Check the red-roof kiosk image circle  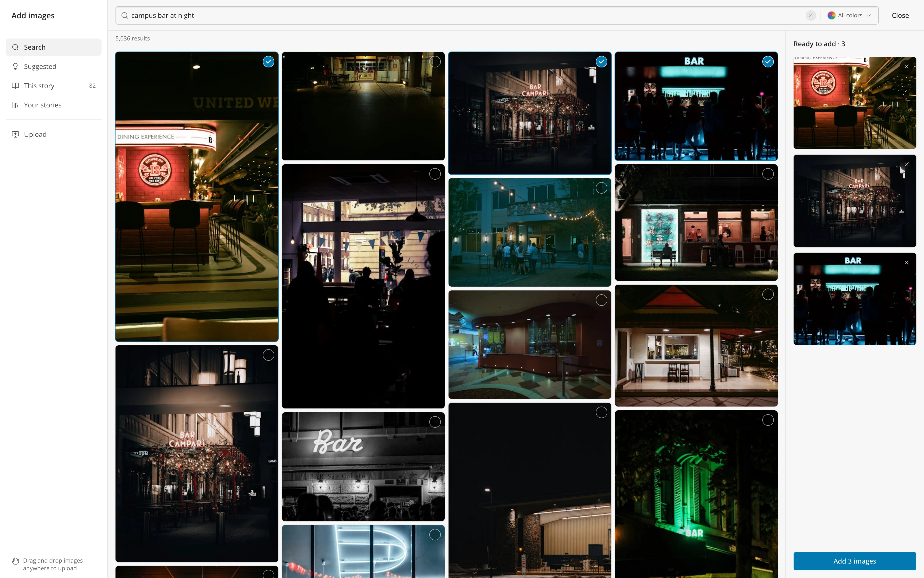[768, 294]
